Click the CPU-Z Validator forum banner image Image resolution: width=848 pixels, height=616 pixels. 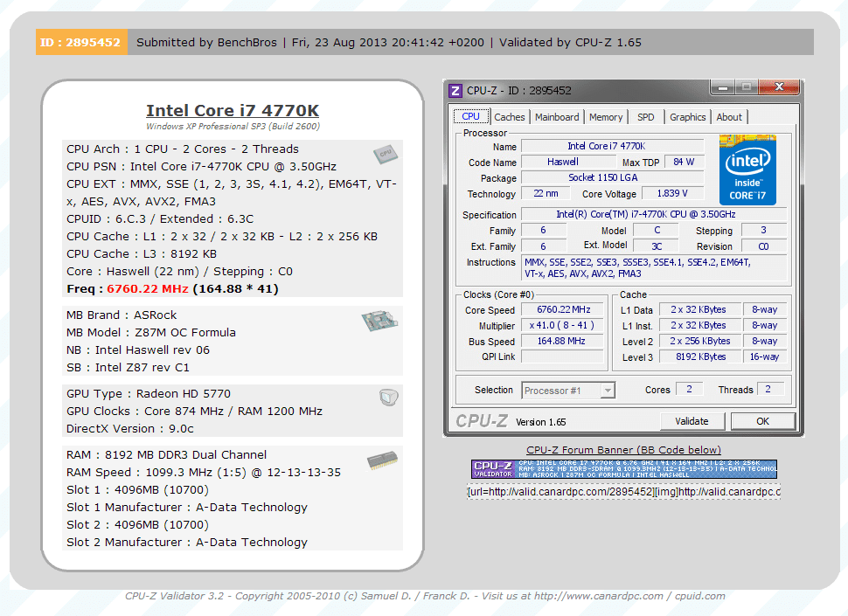(x=623, y=469)
